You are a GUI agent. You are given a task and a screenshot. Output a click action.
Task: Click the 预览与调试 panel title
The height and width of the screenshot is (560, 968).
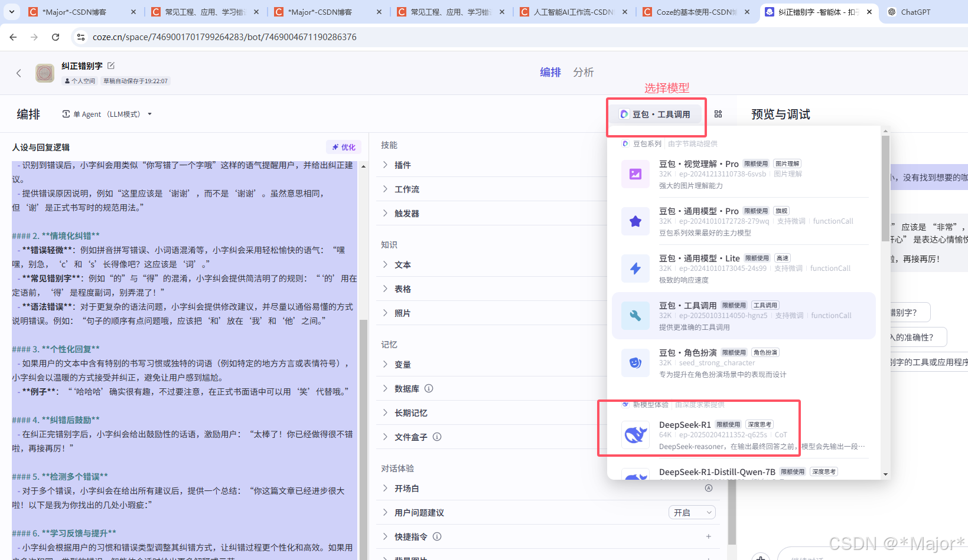781,114
